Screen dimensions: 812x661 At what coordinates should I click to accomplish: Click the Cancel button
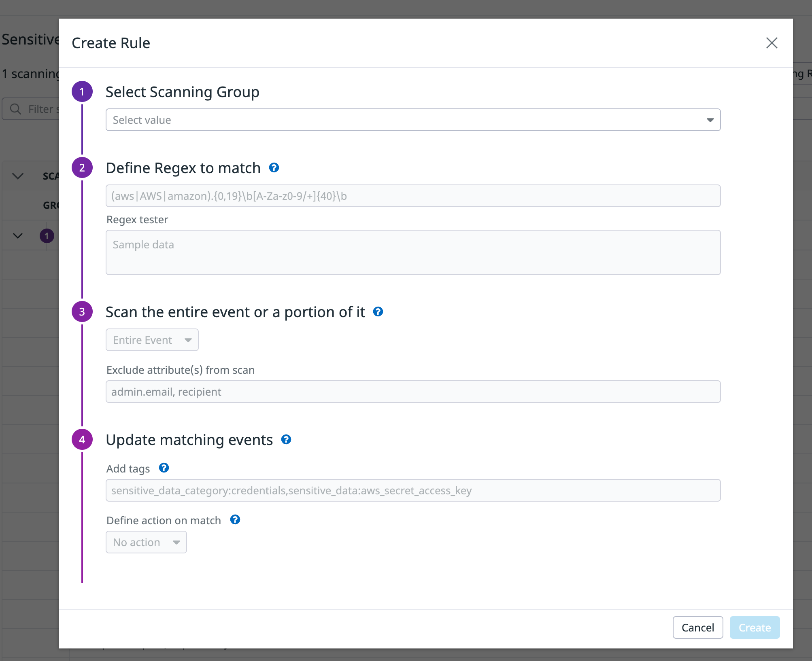(697, 627)
